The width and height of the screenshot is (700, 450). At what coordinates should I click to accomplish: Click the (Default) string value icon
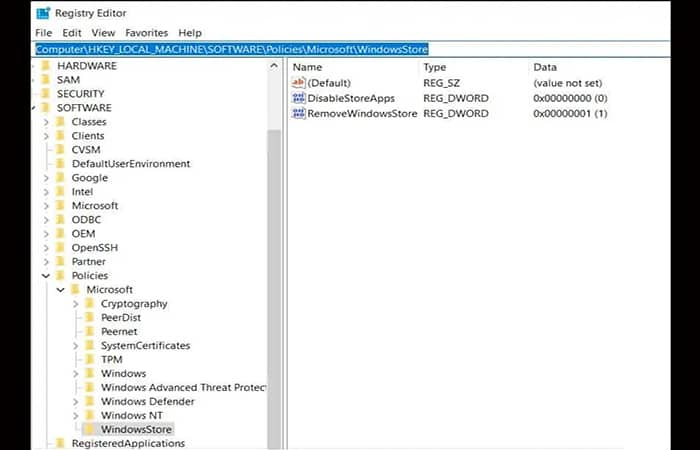298,83
